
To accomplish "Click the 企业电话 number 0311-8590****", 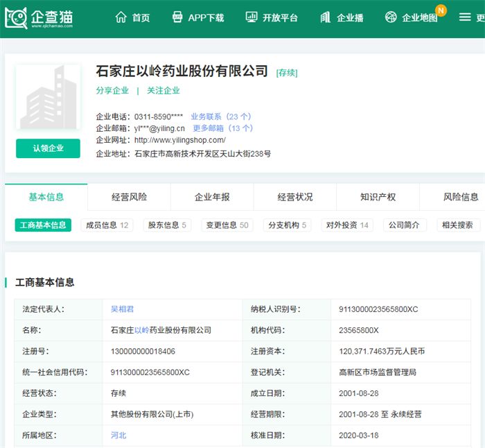I will pos(159,117).
